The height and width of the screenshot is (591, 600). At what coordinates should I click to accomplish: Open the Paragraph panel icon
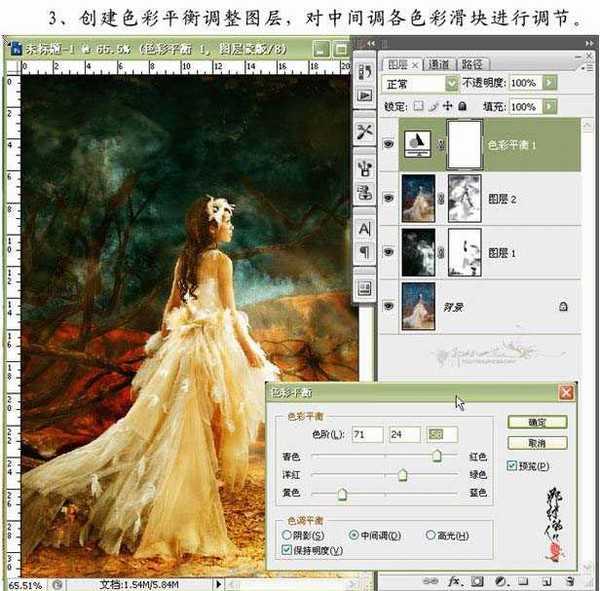click(x=364, y=252)
